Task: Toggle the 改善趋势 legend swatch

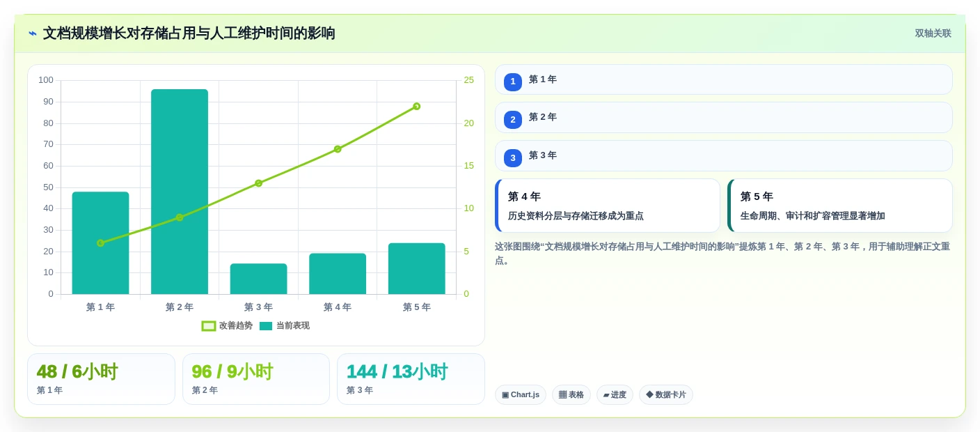Action: tap(209, 326)
